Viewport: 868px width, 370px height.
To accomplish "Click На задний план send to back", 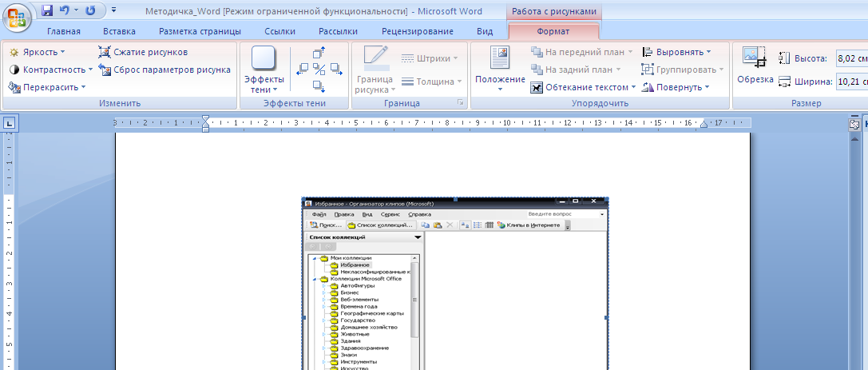I will click(575, 70).
